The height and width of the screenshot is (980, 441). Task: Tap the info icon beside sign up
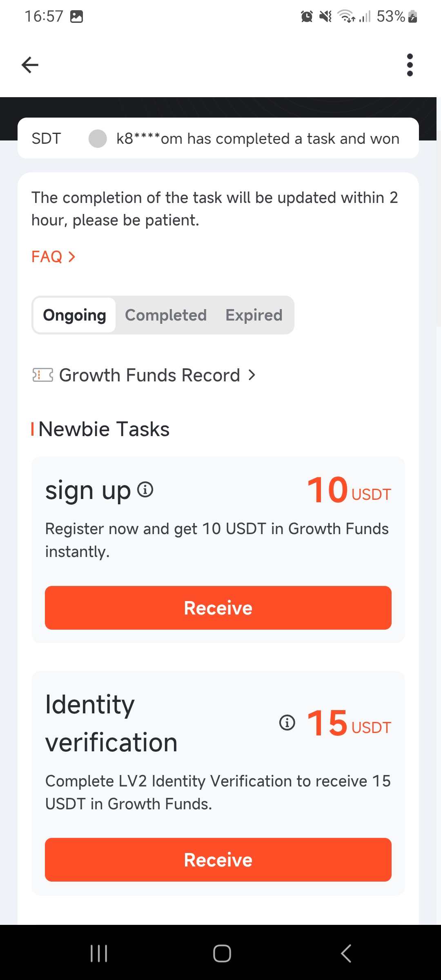point(145,489)
